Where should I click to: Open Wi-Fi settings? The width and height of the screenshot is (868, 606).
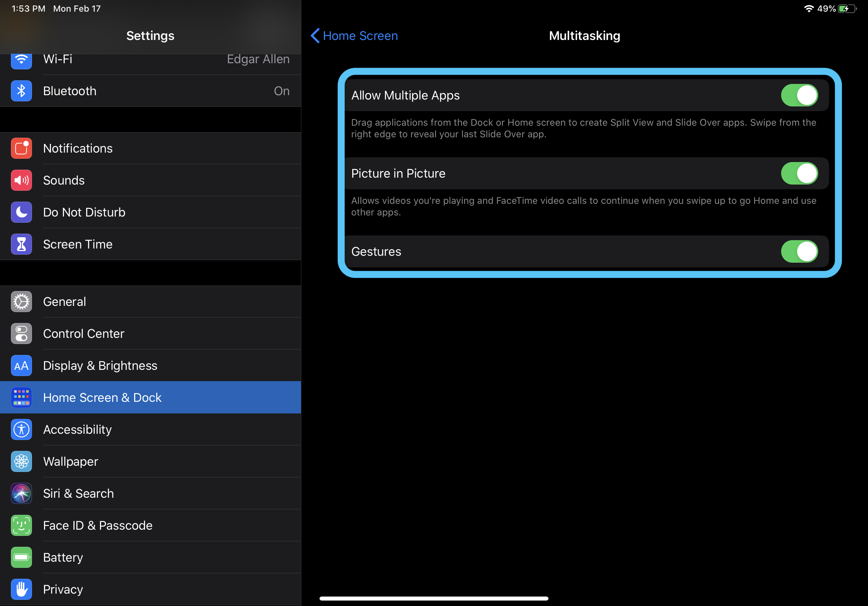pyautogui.click(x=150, y=59)
